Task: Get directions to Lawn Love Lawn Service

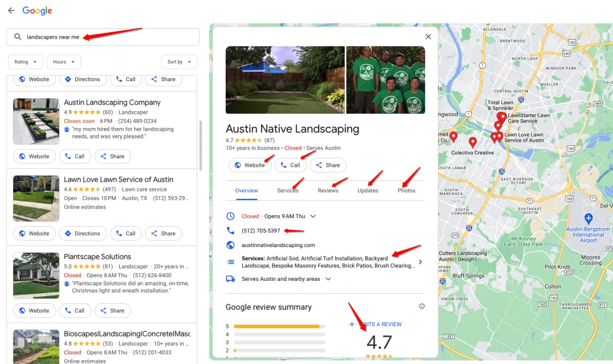Action: coord(83,233)
